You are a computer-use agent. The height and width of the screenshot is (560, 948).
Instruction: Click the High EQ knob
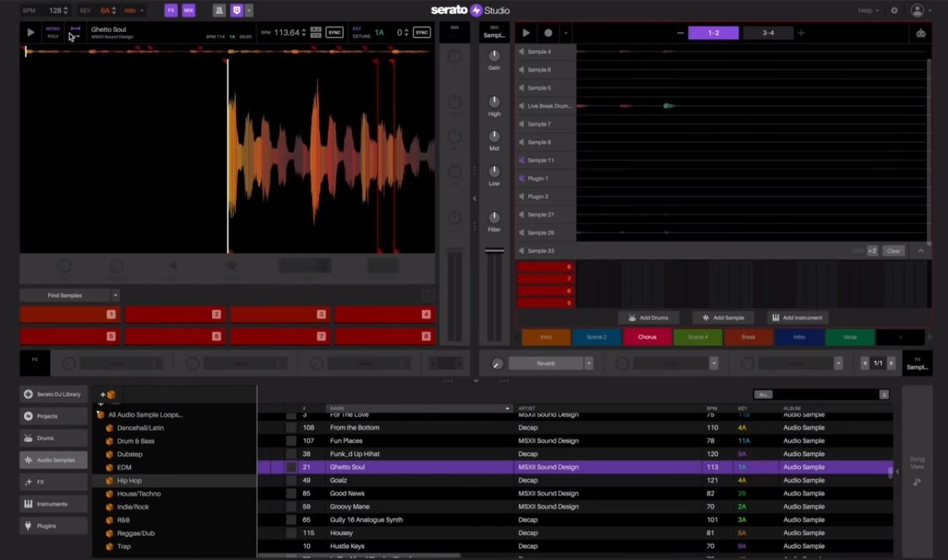point(494,101)
